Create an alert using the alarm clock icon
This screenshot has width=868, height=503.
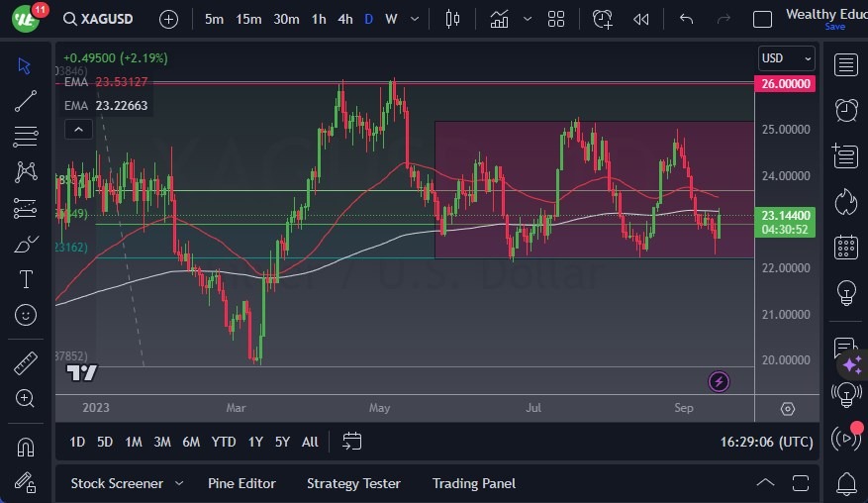(602, 19)
